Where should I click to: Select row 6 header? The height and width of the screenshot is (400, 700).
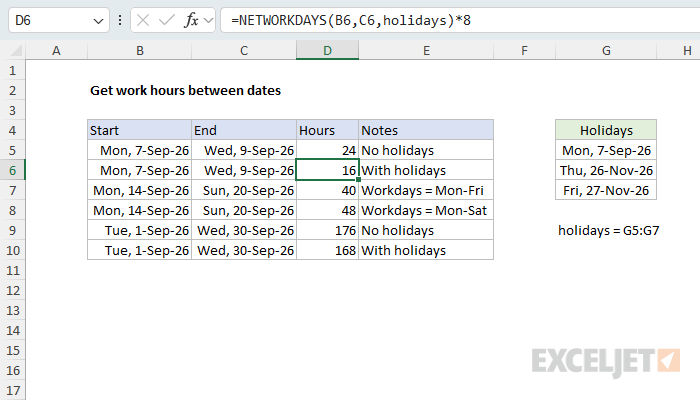click(x=12, y=170)
